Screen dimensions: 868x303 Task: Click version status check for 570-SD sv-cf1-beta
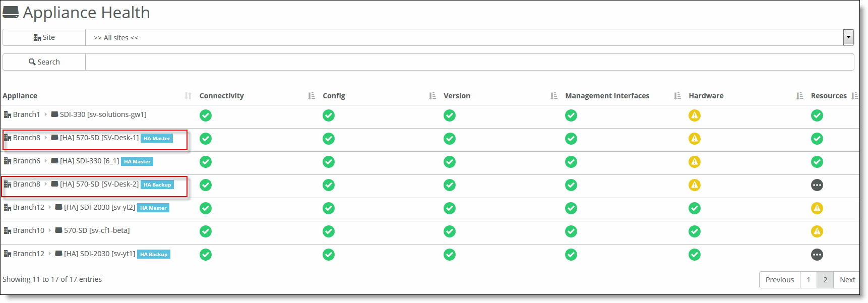(x=450, y=231)
